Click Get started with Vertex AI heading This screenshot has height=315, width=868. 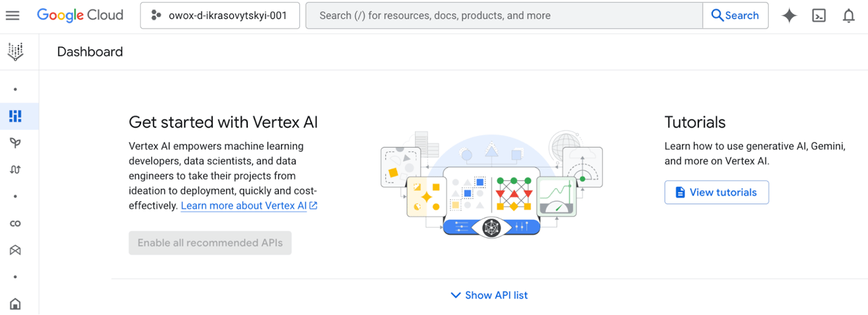[x=223, y=122]
